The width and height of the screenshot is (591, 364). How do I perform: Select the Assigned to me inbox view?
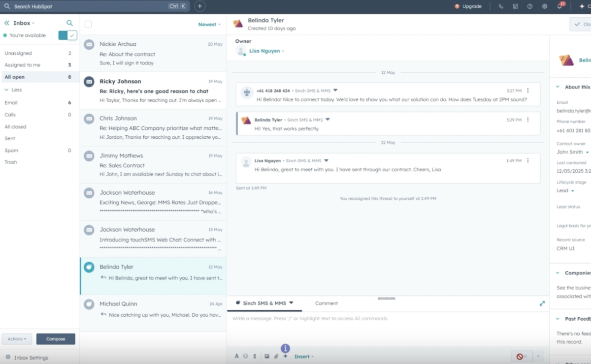click(23, 65)
